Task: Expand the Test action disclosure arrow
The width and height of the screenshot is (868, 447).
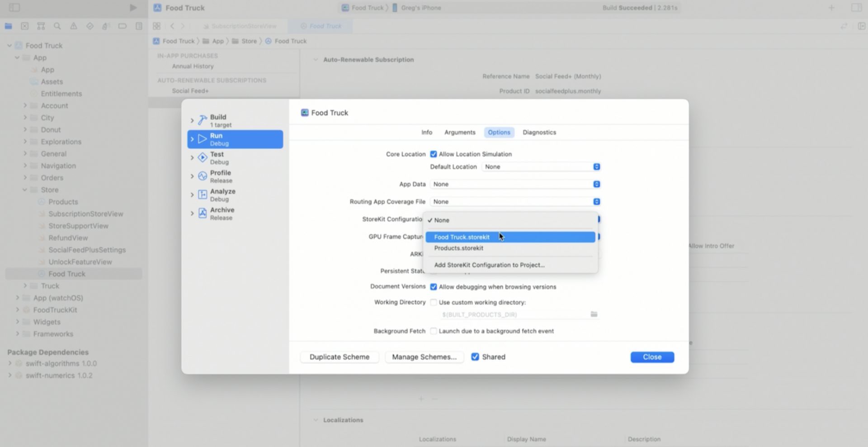Action: pos(192,157)
